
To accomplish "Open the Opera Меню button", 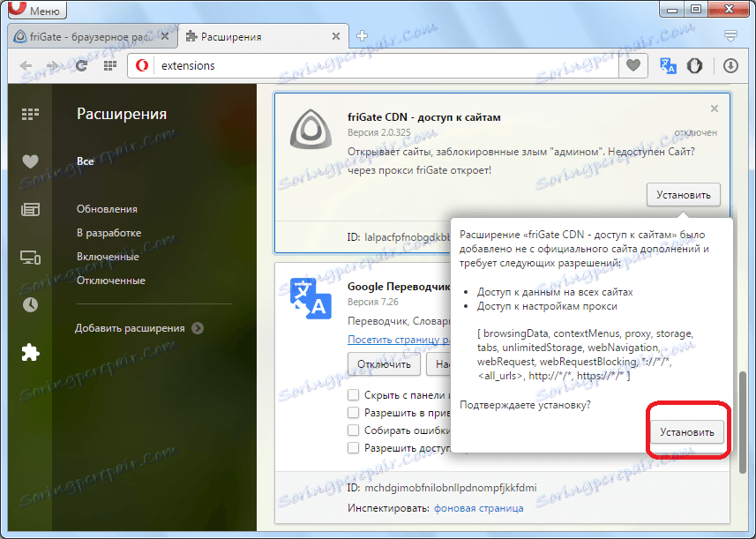I will (38, 9).
